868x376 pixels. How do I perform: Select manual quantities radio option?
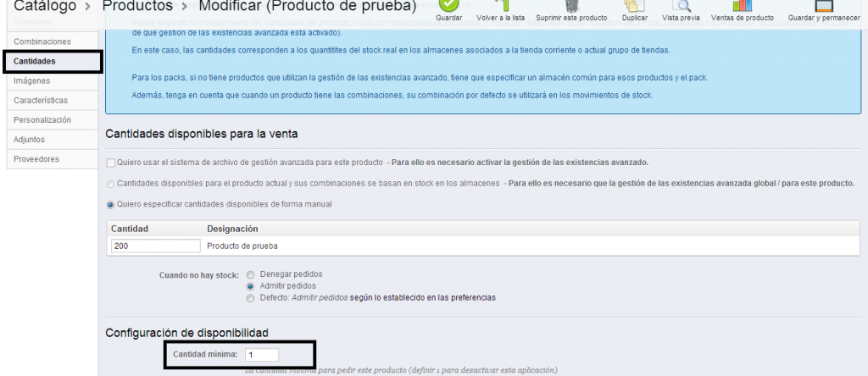110,204
